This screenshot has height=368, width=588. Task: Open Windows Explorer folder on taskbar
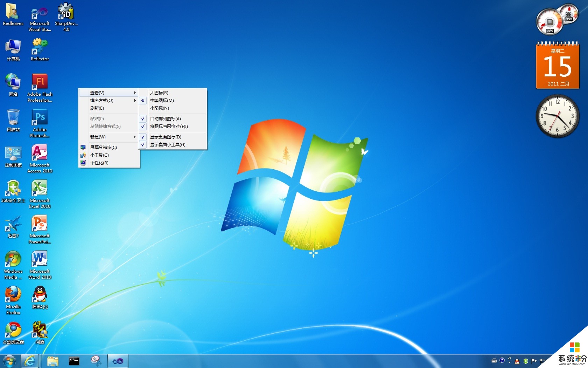(x=53, y=361)
